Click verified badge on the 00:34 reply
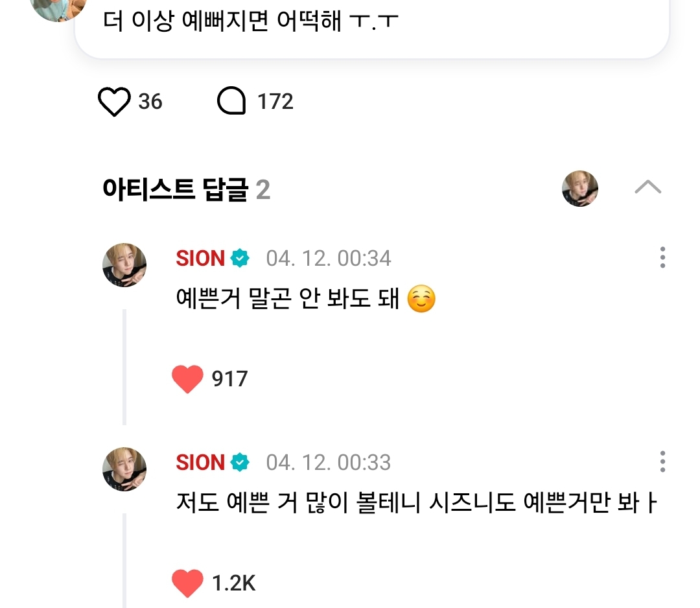 pos(240,259)
